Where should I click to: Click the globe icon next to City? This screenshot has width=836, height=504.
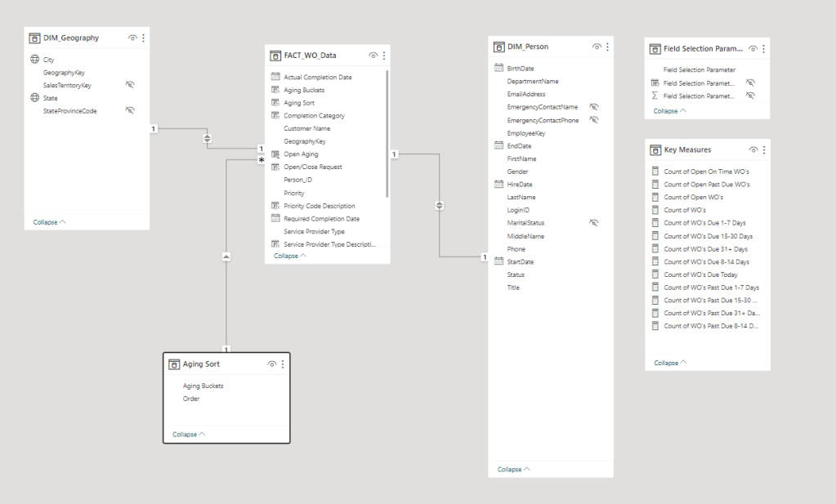pyautogui.click(x=35, y=60)
